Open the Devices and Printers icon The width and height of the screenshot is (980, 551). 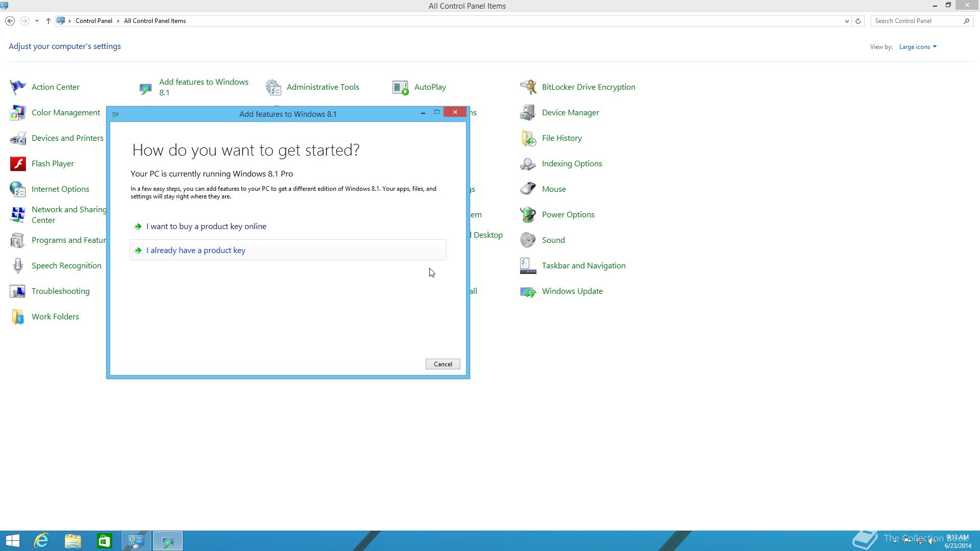tap(18, 138)
